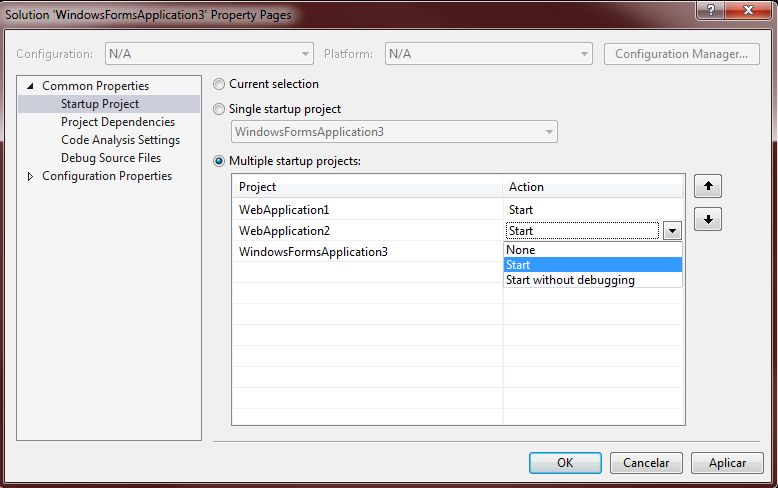Toggle the WebApplication2 action dropdown arrow
Screen dimensions: 778x488
(672, 231)
